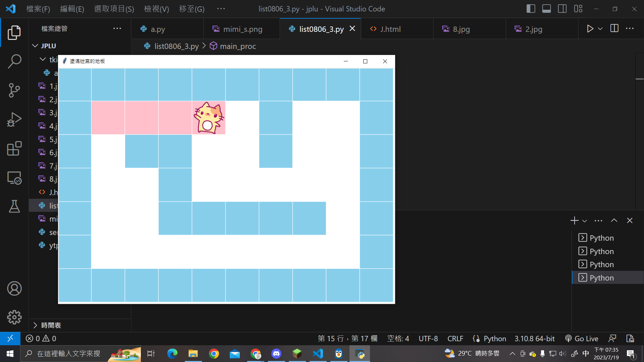
Task: Switch to the mimi_s.png tab
Action: pos(242,29)
